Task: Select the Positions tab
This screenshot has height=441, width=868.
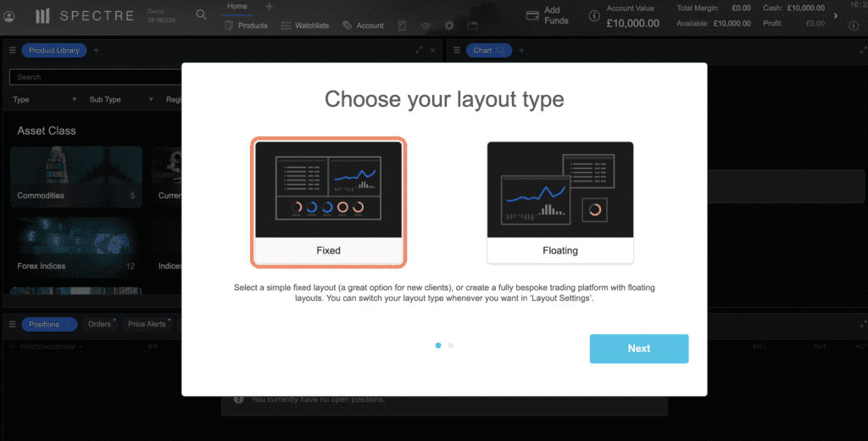Action: (x=49, y=324)
